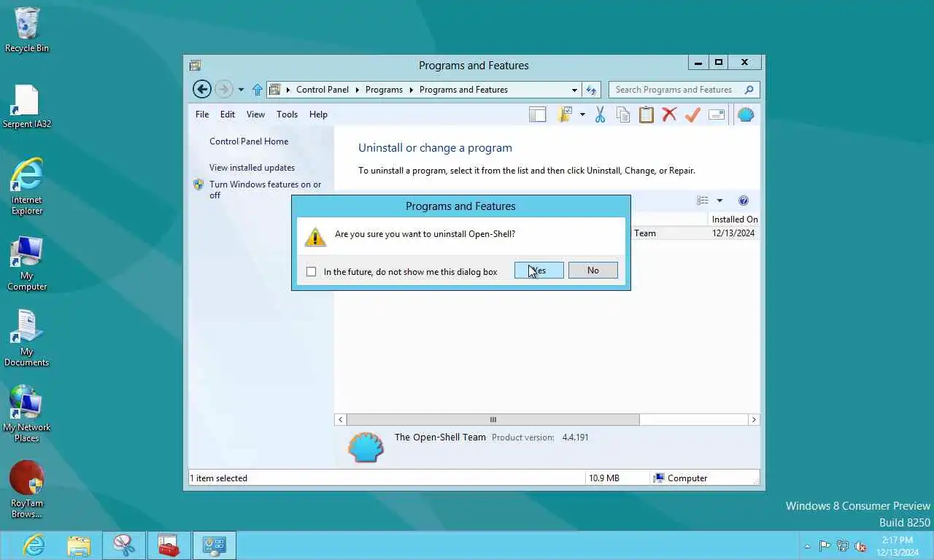934x560 pixels.
Task: Click the Recycle Bin desktop icon
Action: (x=27, y=30)
